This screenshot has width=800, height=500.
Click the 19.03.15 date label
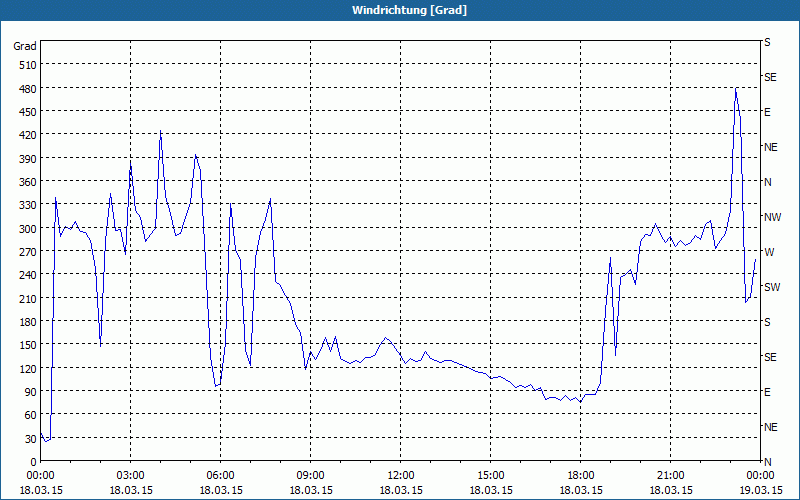click(760, 490)
